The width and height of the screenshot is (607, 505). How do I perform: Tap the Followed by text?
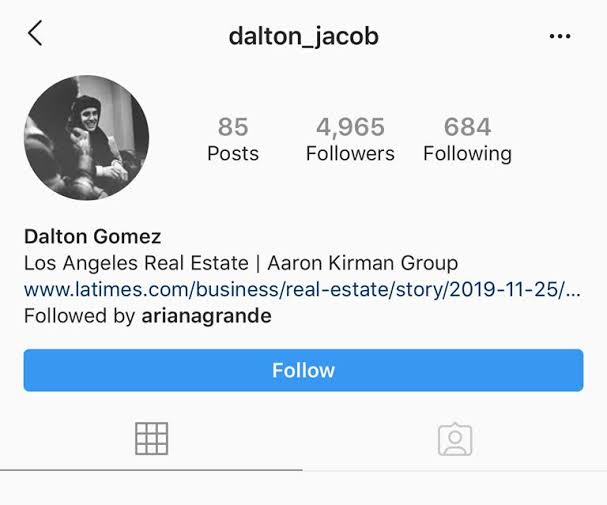[79, 316]
